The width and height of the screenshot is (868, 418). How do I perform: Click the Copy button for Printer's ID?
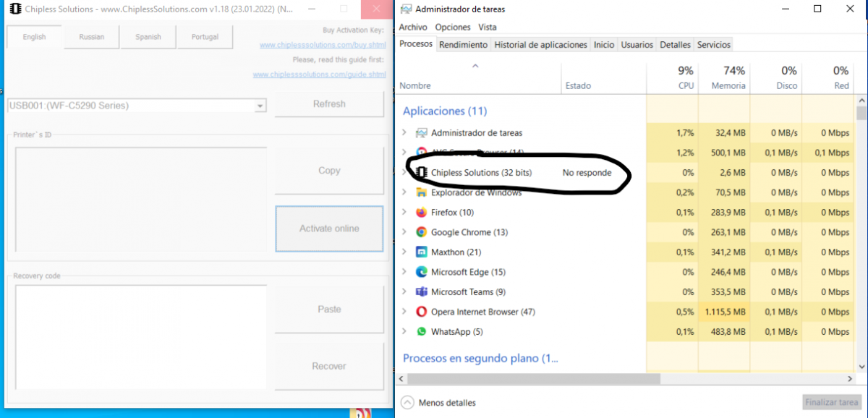pos(329,171)
